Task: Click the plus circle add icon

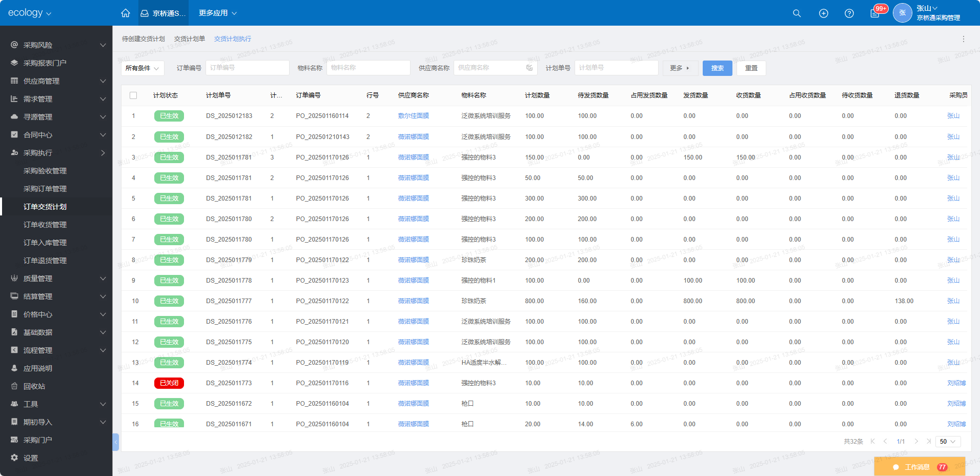Action: (823, 13)
